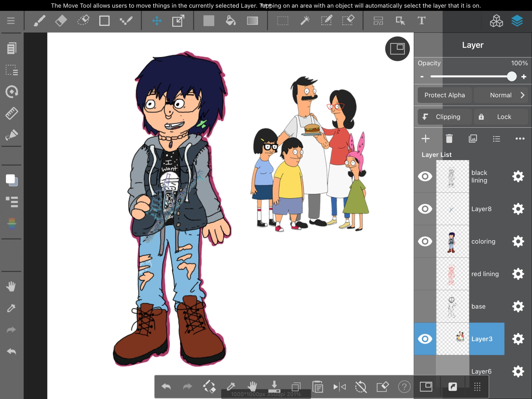The width and height of the screenshot is (532, 399).
Task: Delete layer with trash button
Action: (x=449, y=139)
